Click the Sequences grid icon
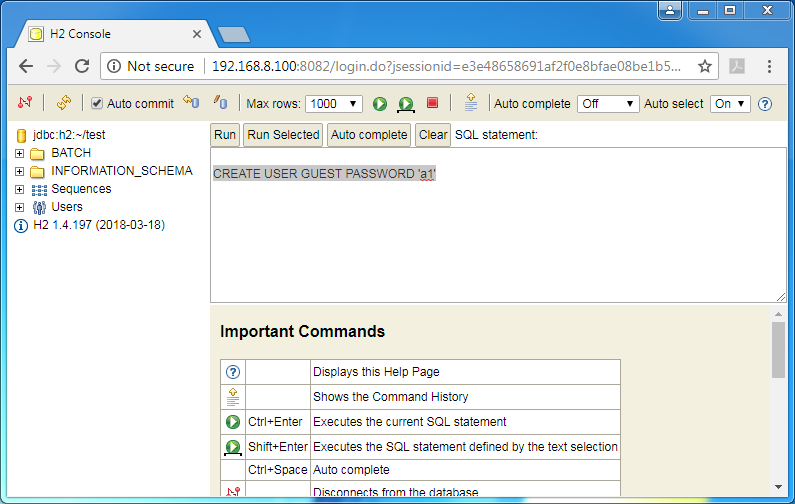Screen dimensions: 795x504 (39, 190)
